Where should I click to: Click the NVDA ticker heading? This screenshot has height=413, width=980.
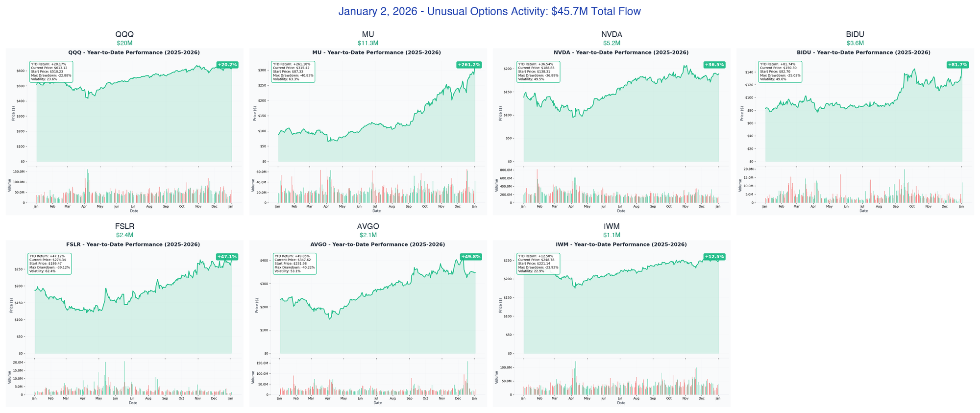[612, 34]
